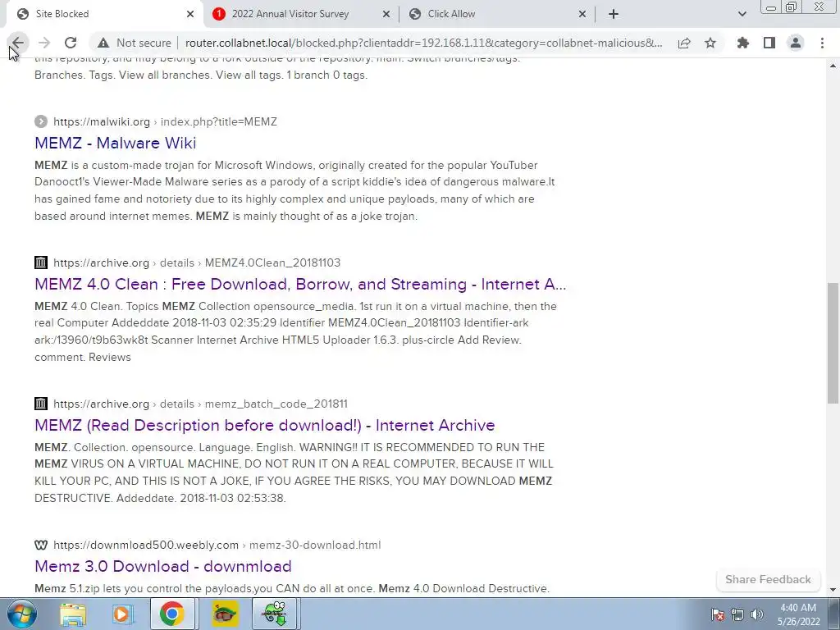Image resolution: width=840 pixels, height=630 pixels.
Task: Click the malwiki.org result URL
Action: click(x=165, y=121)
